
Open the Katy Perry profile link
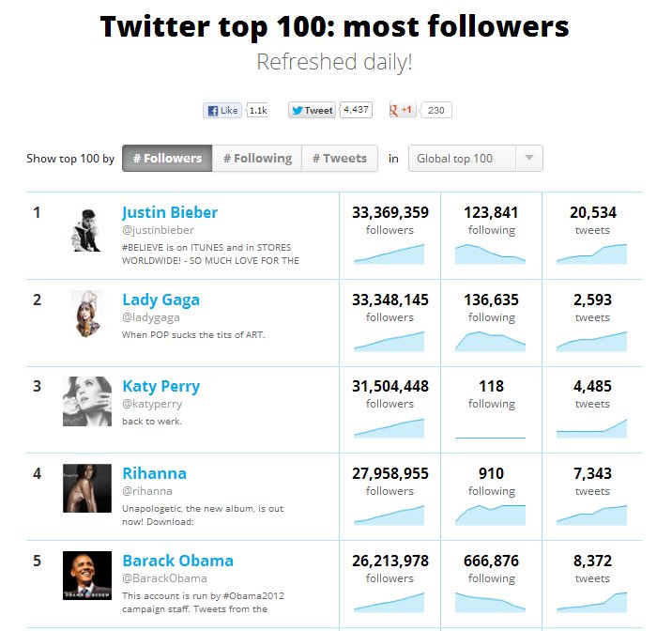tap(161, 386)
